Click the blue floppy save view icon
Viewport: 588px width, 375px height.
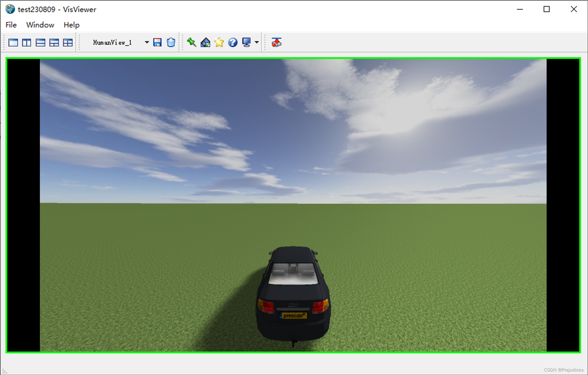pyautogui.click(x=157, y=43)
